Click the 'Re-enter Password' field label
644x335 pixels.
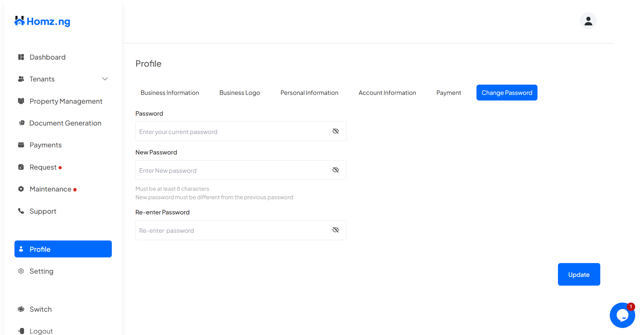[163, 212]
